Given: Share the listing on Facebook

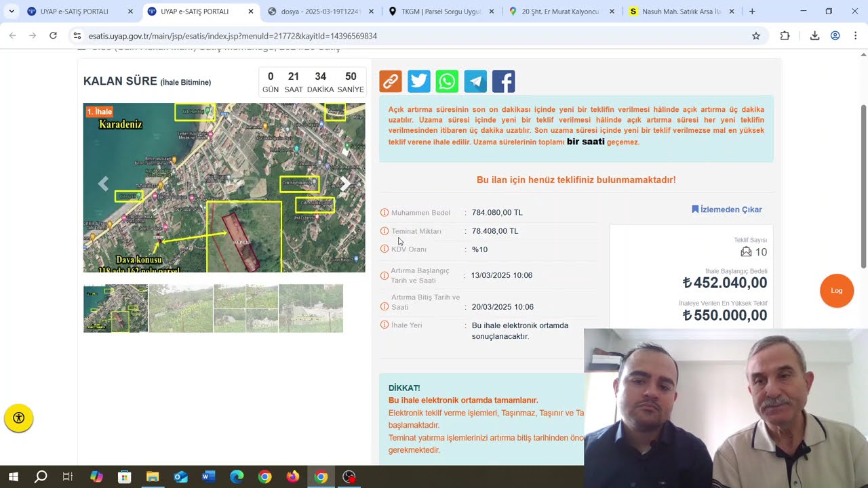Looking at the screenshot, I should coord(503,81).
